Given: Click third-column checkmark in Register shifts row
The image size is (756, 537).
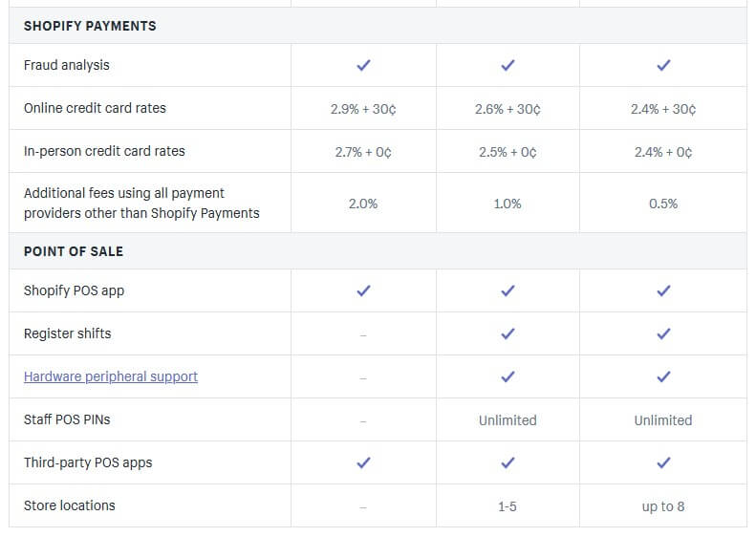Looking at the screenshot, I should coord(663,333).
